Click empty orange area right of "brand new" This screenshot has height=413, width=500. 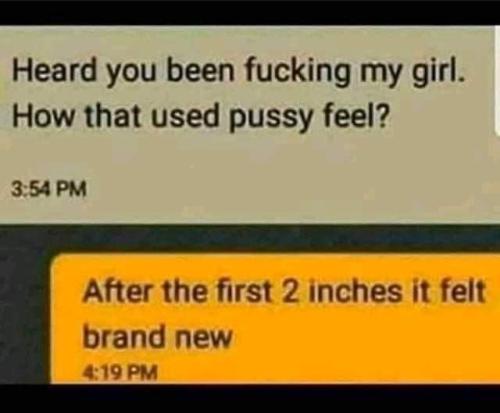(363, 337)
